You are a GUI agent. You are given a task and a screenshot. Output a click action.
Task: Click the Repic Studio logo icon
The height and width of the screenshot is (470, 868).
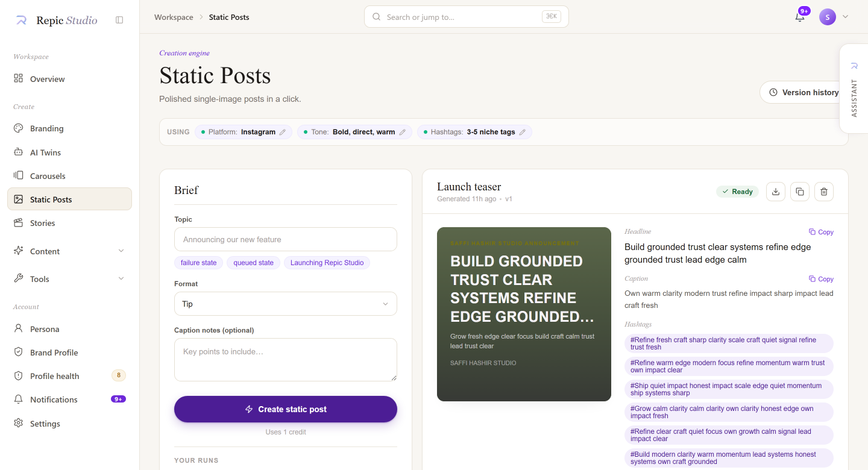[21, 20]
